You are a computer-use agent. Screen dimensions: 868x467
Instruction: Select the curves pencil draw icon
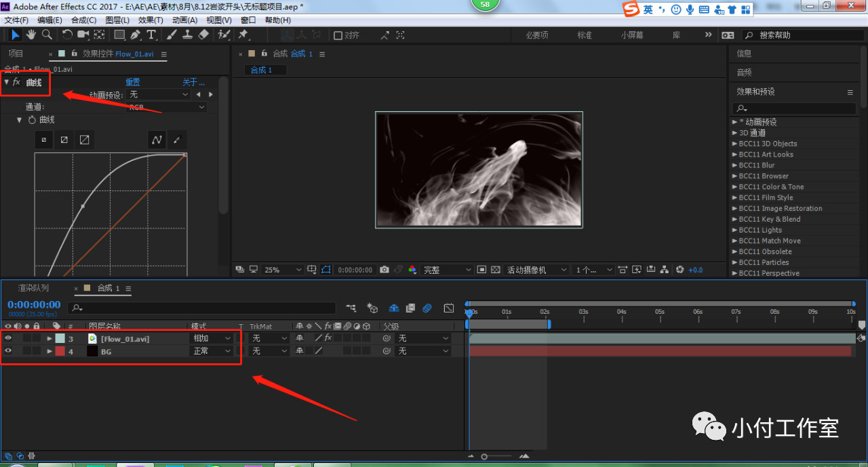tap(177, 140)
